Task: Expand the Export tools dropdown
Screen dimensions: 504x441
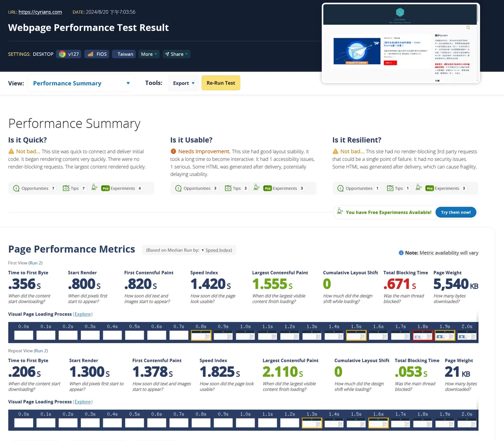Action: coord(183,82)
